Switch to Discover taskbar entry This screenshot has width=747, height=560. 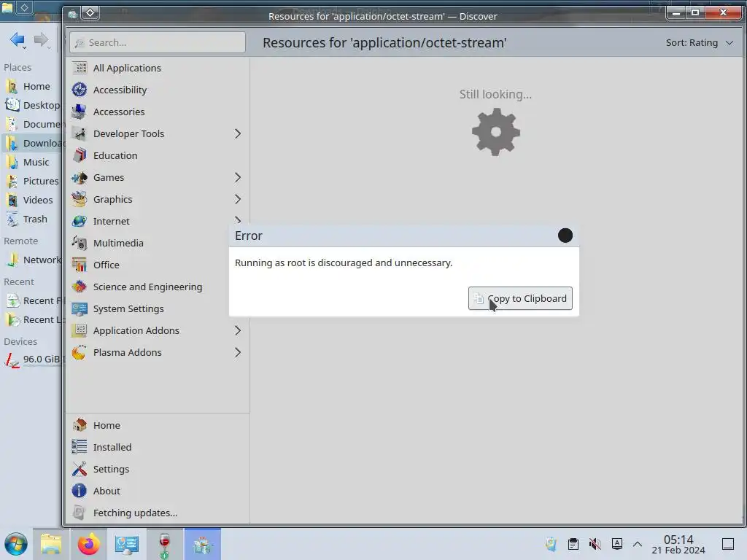coord(203,544)
